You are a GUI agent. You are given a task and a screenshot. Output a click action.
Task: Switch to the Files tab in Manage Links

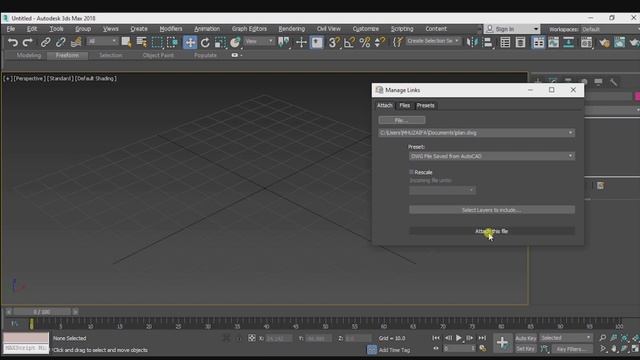(404, 105)
